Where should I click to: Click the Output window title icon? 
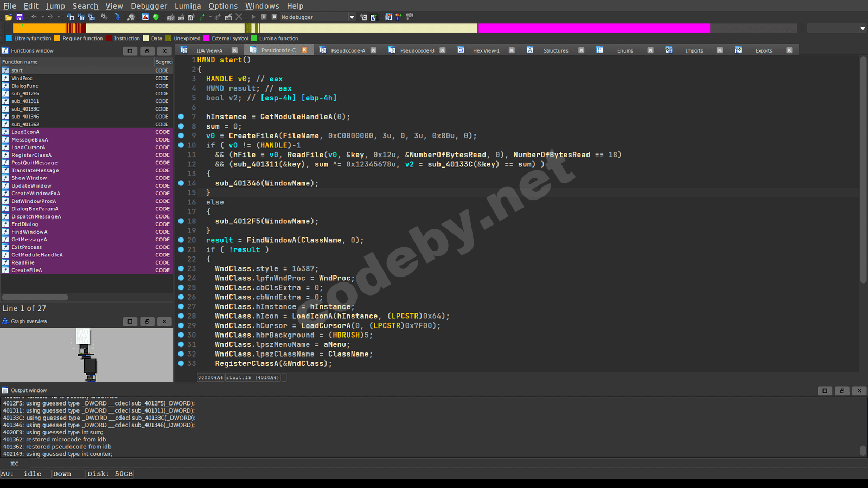(x=5, y=390)
